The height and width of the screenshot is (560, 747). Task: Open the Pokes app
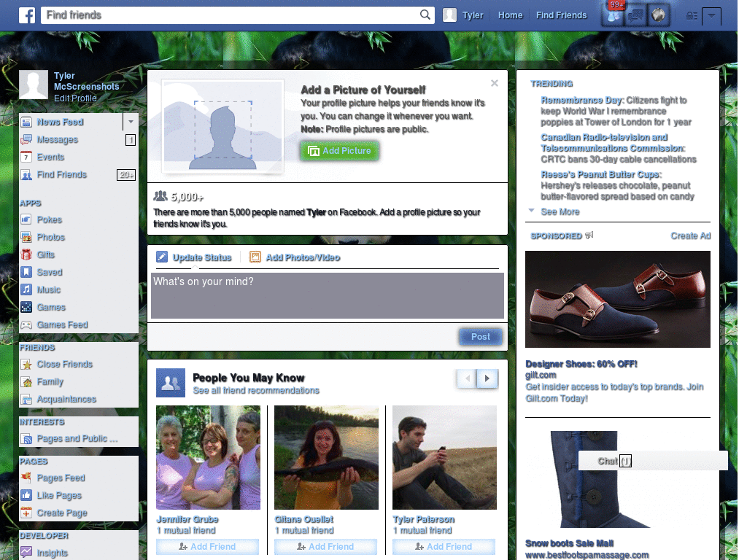coord(50,219)
